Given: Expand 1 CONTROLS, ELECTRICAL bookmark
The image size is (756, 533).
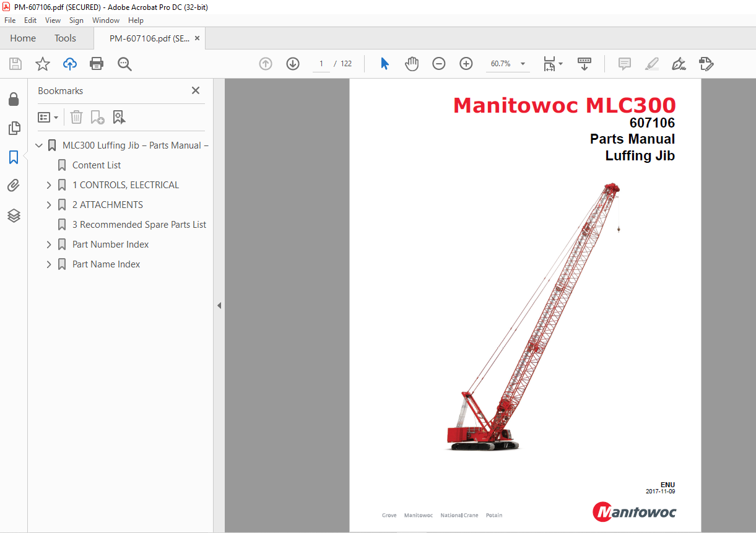Looking at the screenshot, I should [x=49, y=185].
